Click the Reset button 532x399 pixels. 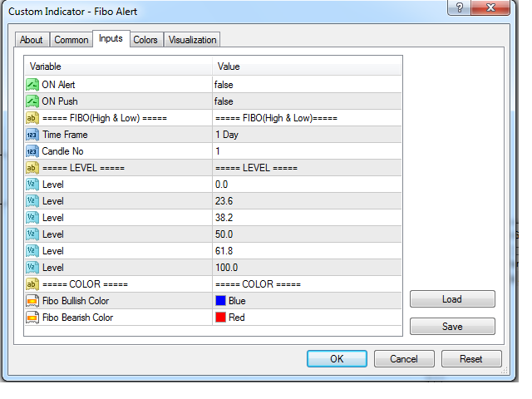pyautogui.click(x=471, y=359)
